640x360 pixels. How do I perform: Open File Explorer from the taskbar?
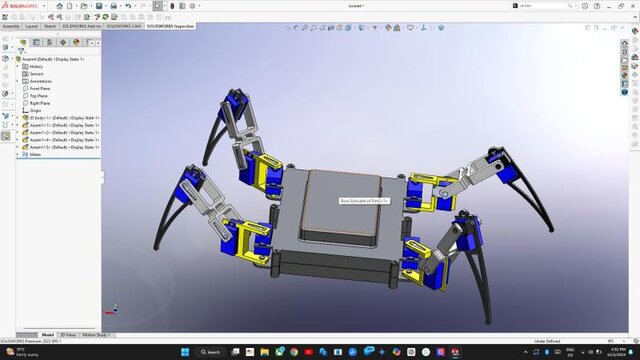(x=264, y=352)
